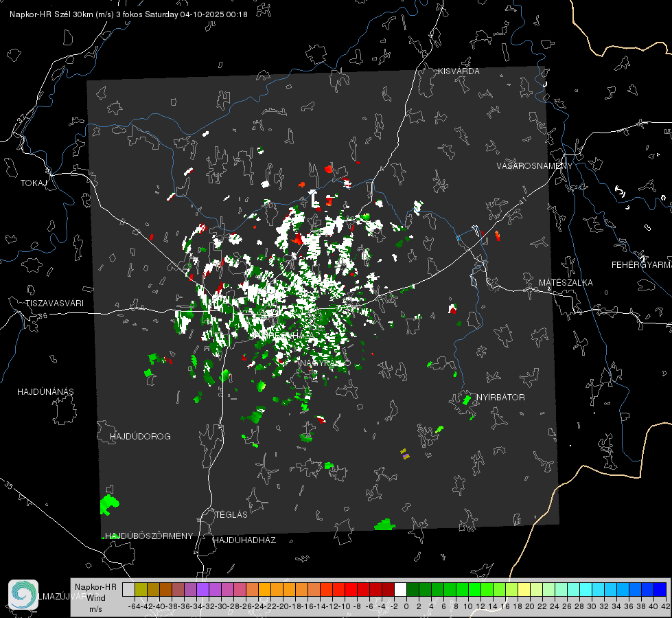
Task: Pick the bright purple swatch above -34
Action: point(202,589)
